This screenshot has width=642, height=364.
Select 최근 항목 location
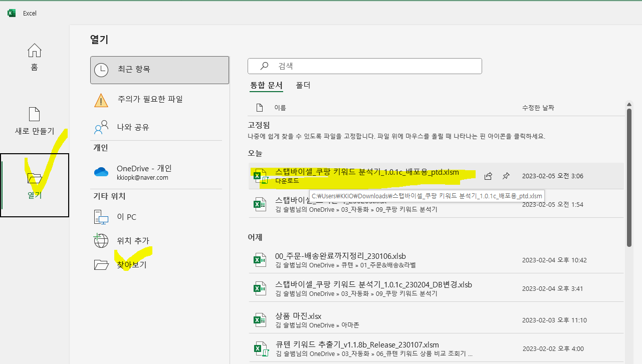(159, 70)
